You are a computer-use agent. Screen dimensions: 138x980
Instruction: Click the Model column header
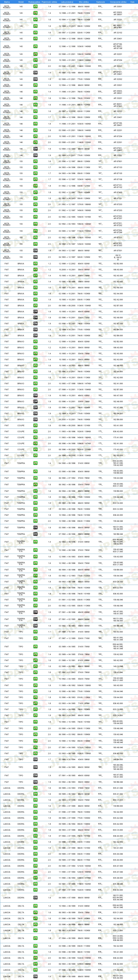[x=21, y=2]
